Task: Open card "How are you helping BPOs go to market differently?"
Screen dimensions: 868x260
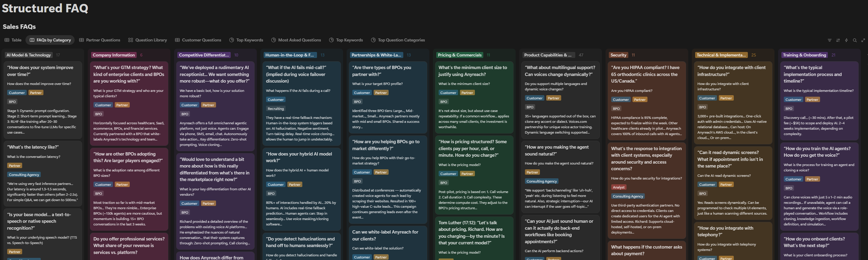Action: coord(388,180)
